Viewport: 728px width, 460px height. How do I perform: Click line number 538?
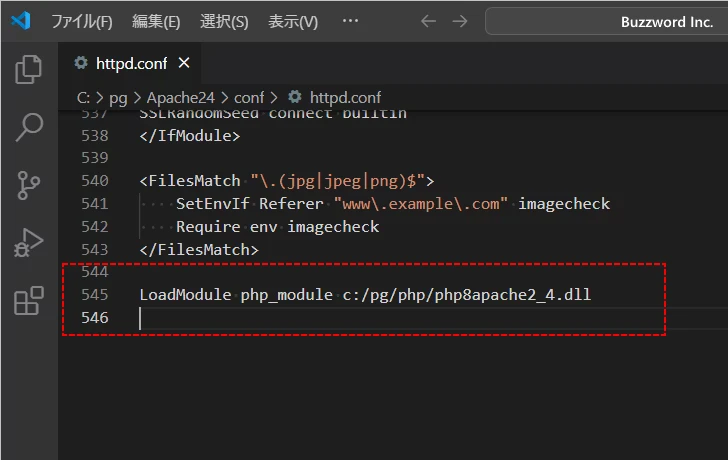tap(95, 136)
